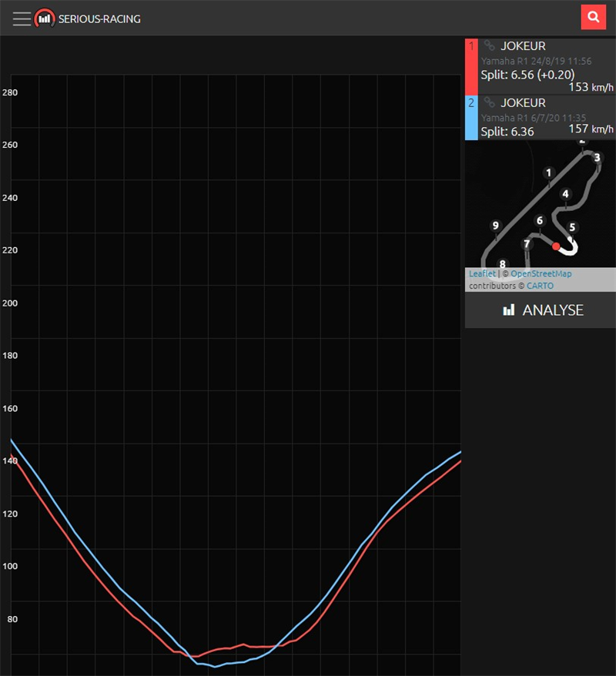
Task: Click sector 1 marker on track map
Action: tap(548, 173)
